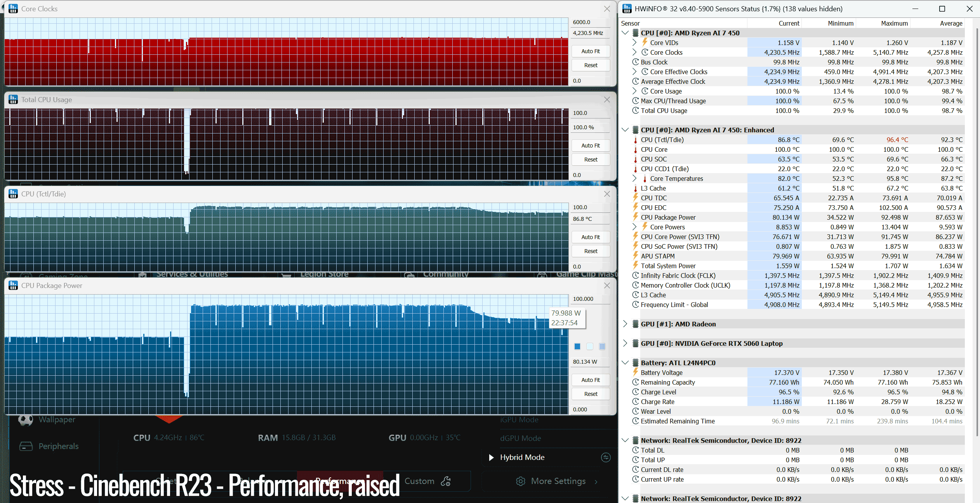Click Auto Fit in Total CPU Usage graph
The height and width of the screenshot is (503, 980).
pyautogui.click(x=591, y=146)
